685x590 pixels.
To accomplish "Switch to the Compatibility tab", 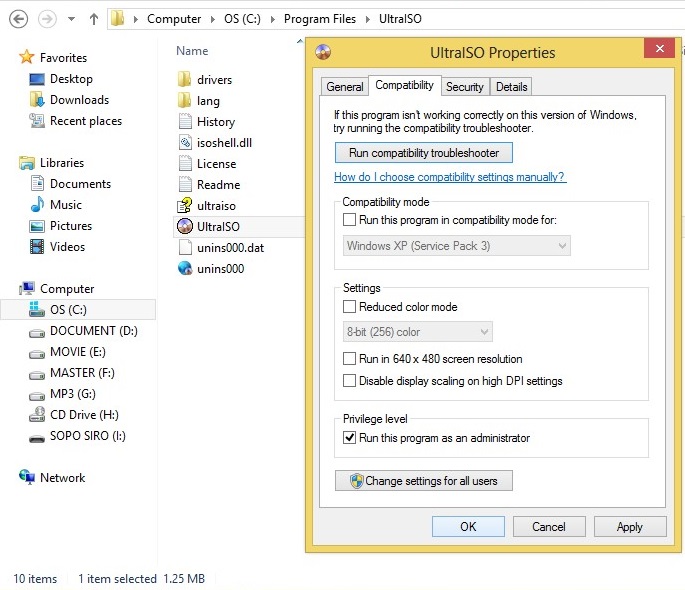I will (405, 85).
